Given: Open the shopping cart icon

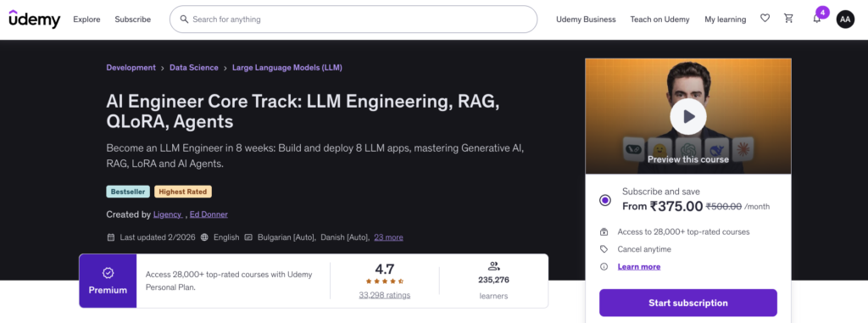Looking at the screenshot, I should (x=789, y=19).
